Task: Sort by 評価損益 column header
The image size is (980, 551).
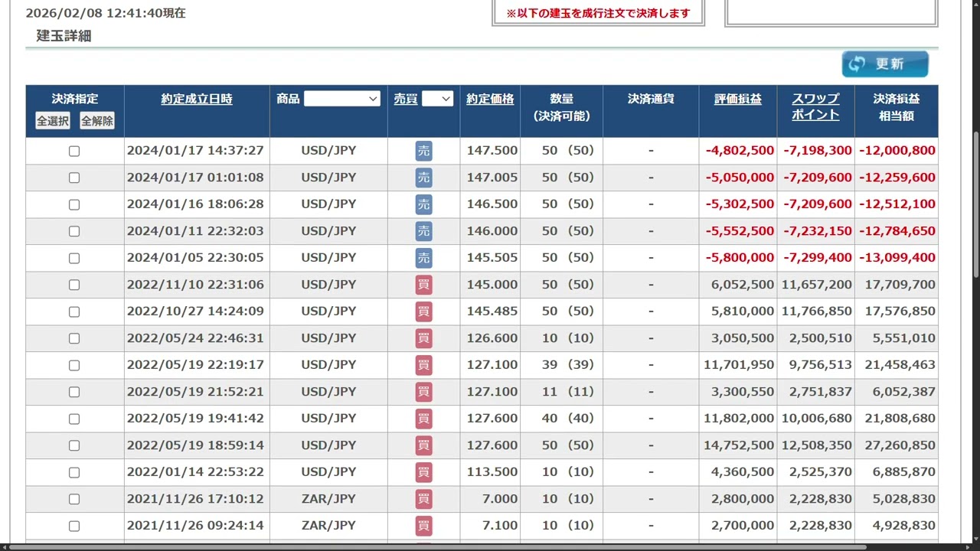Action: 737,99
